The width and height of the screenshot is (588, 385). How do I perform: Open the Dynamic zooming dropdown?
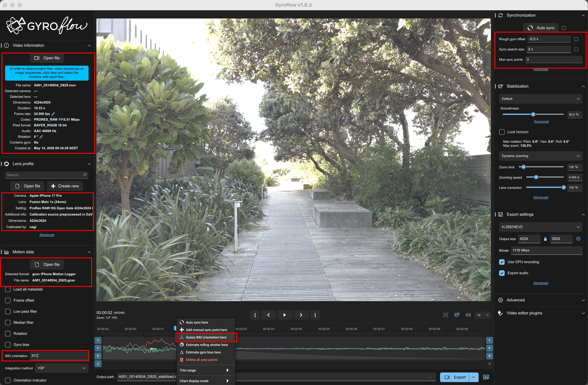pyautogui.click(x=540, y=156)
